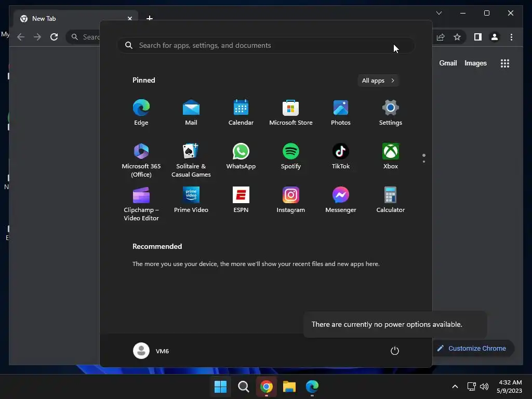Open Instagram
Screen dimensions: 532x399
(291, 199)
